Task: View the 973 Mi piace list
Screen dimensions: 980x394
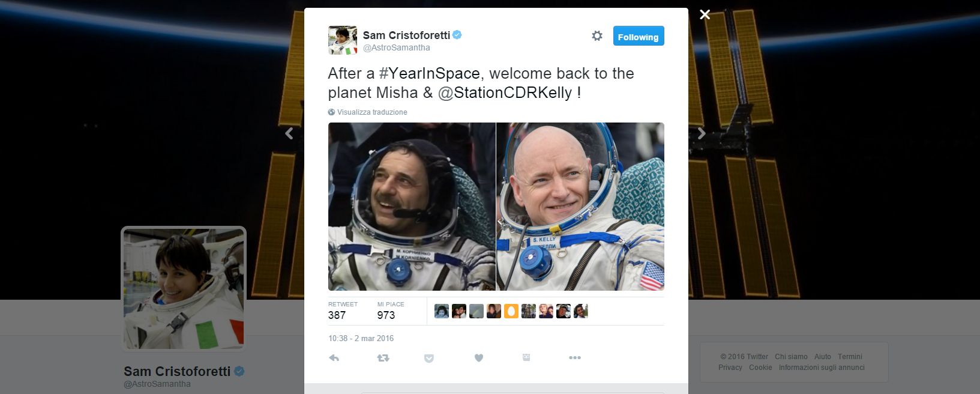Action: click(x=391, y=311)
